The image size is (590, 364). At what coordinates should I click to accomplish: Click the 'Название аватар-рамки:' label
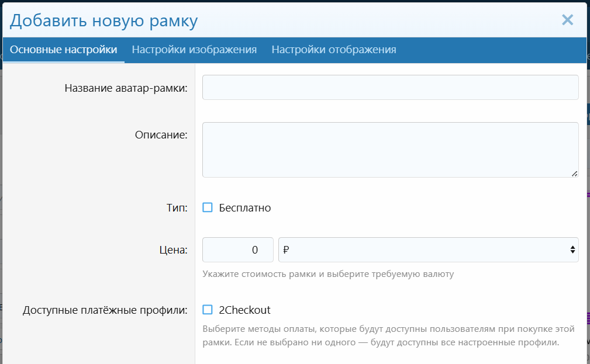[126, 88]
